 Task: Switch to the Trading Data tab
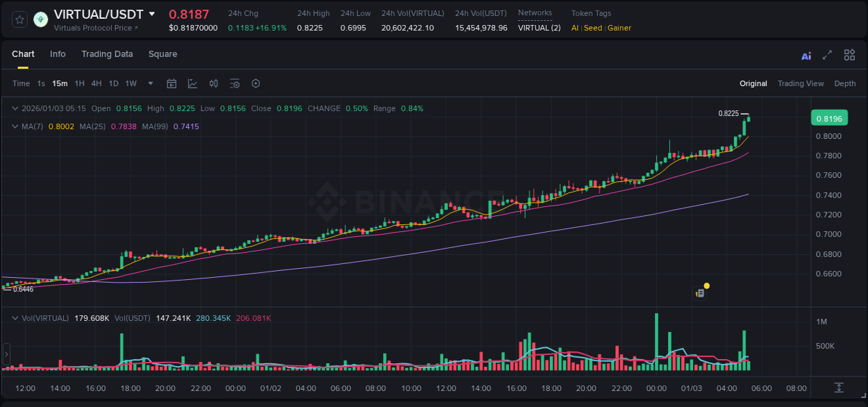(x=107, y=54)
